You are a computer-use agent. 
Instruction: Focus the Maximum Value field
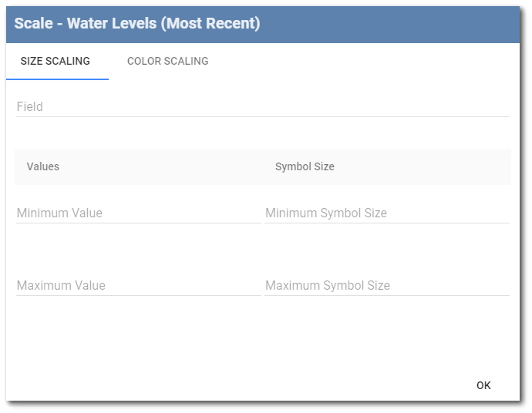139,285
